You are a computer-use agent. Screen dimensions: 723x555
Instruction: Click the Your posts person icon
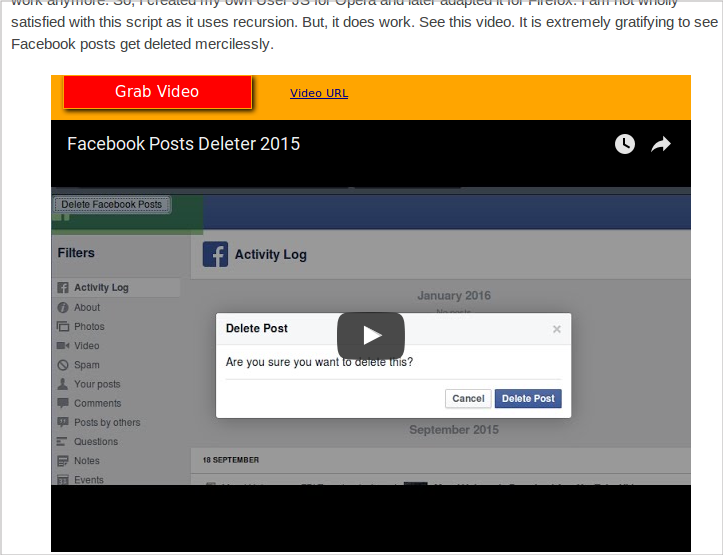click(63, 384)
